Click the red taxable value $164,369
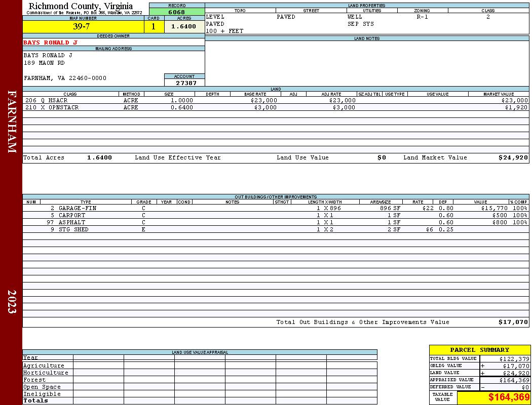 [x=509, y=397]
